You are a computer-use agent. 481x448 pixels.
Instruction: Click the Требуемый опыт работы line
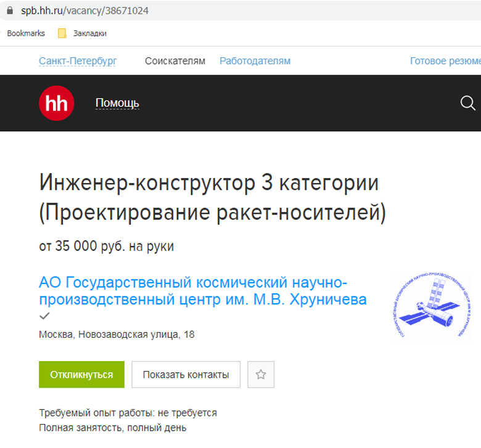(x=128, y=413)
